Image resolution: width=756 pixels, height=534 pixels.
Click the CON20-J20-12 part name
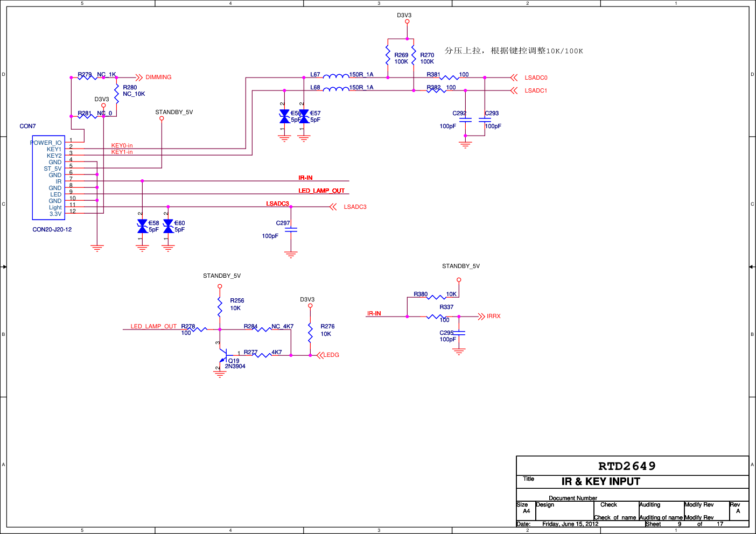coord(52,229)
